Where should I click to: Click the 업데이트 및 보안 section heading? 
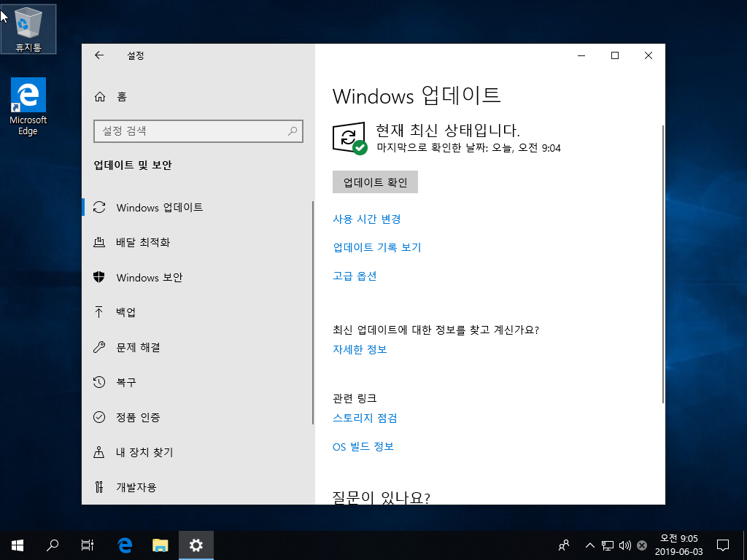point(133,165)
